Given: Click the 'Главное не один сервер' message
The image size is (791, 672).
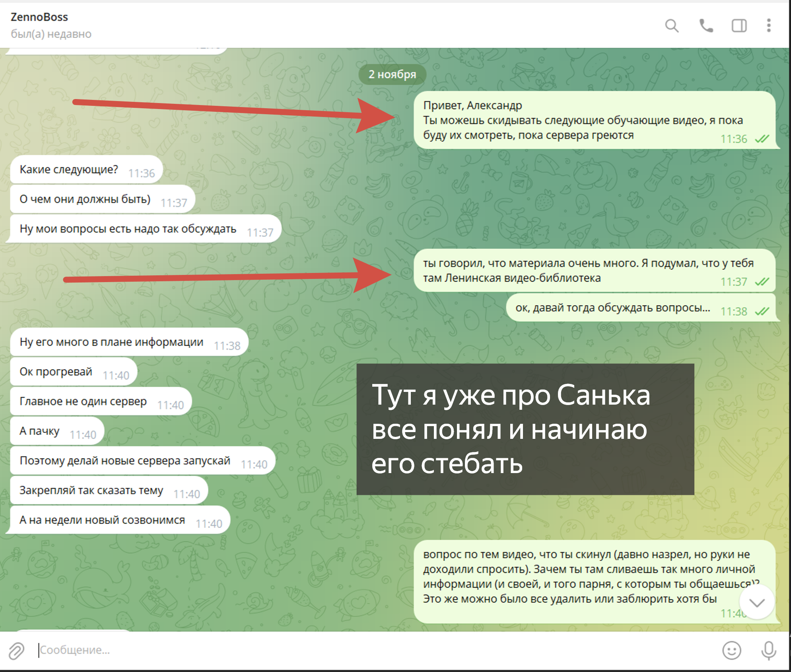Looking at the screenshot, I should pos(83,401).
